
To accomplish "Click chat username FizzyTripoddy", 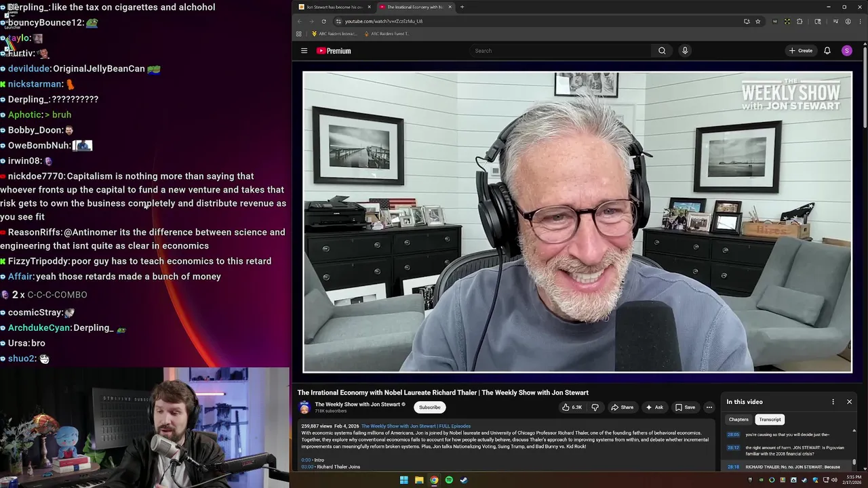I will [x=38, y=261].
